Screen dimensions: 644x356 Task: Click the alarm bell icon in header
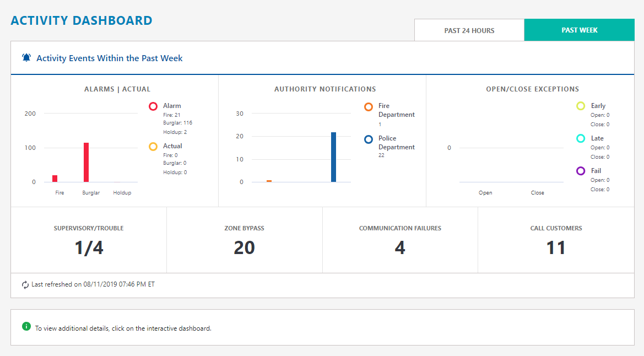click(26, 58)
